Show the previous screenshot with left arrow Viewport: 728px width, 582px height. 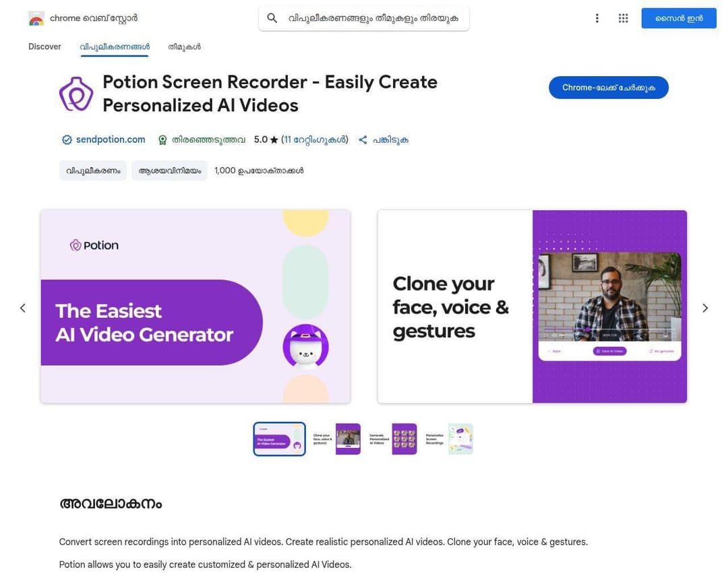pyautogui.click(x=22, y=308)
